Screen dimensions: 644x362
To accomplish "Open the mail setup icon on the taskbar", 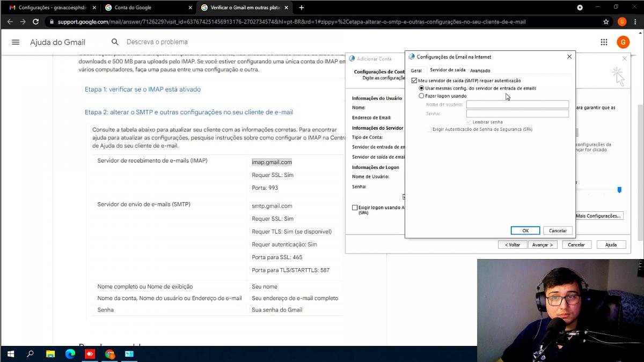I will point(129,354).
